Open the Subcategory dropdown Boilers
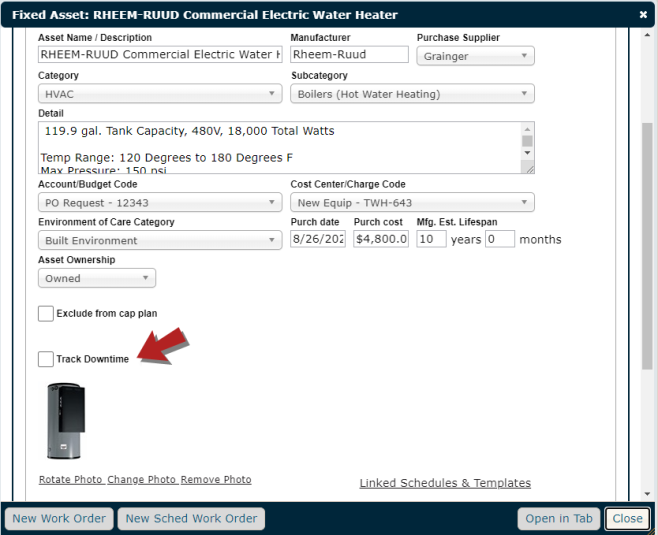 (x=412, y=94)
